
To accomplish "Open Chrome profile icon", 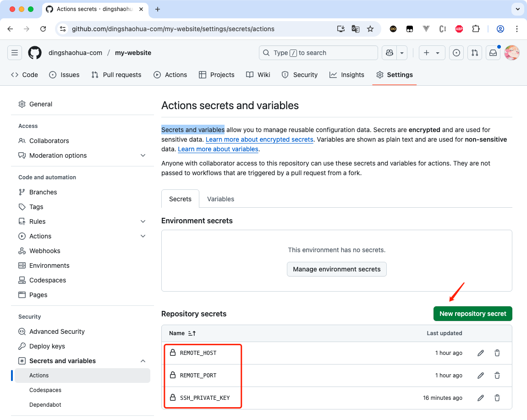I will point(500,29).
